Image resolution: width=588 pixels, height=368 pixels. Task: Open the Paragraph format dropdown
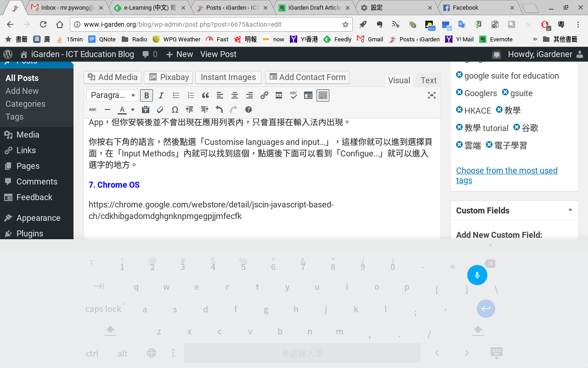coord(113,95)
